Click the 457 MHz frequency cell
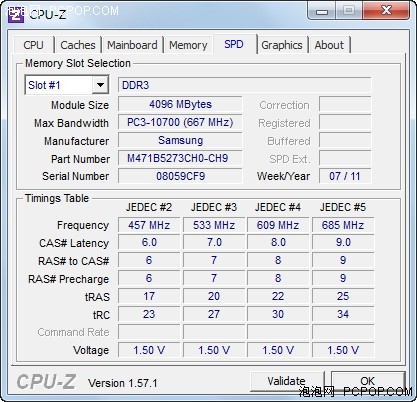Screen dimensions: 417x402 click(149, 225)
